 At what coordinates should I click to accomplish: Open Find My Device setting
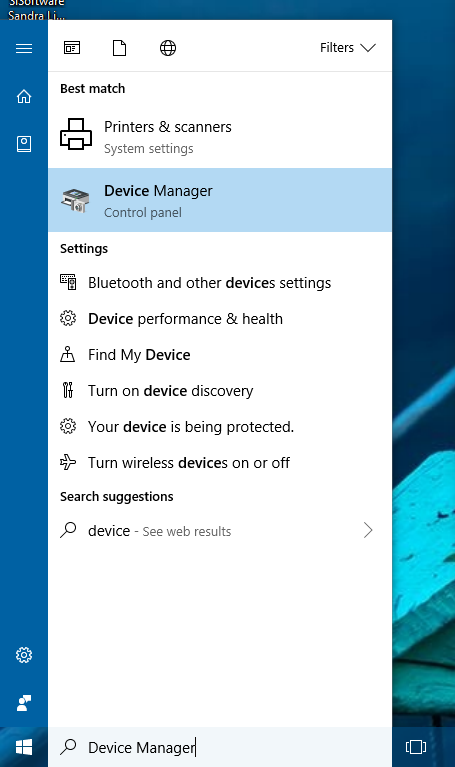point(220,355)
